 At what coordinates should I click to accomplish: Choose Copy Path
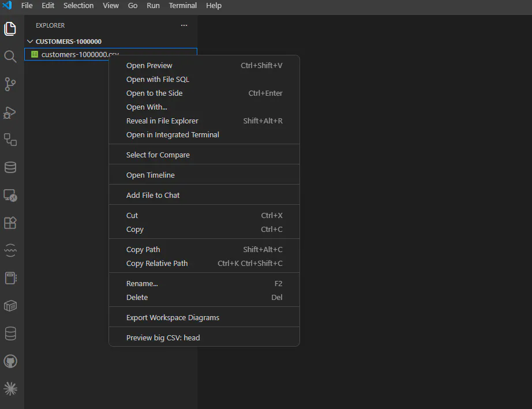pyautogui.click(x=204, y=250)
